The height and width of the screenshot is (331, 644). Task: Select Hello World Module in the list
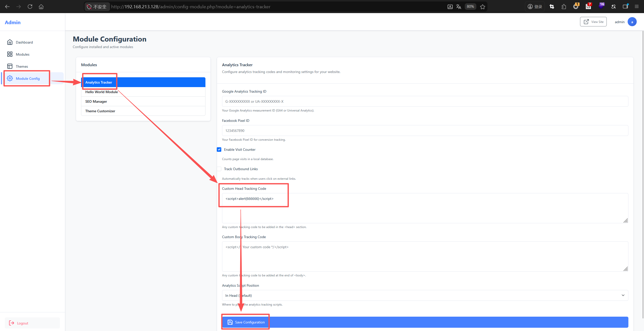pos(143,92)
